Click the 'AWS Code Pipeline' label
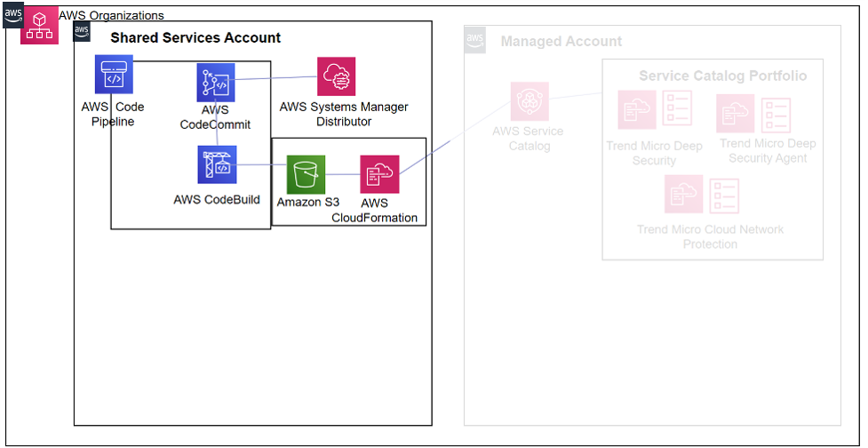 click(112, 114)
